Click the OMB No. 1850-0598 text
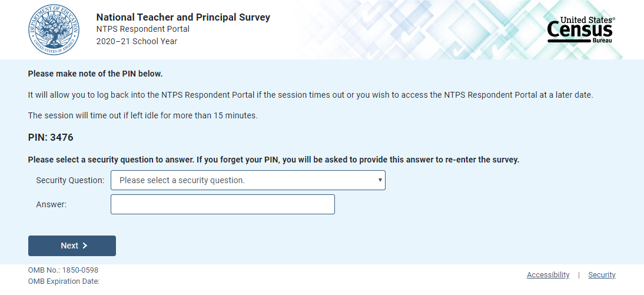 [x=63, y=270]
